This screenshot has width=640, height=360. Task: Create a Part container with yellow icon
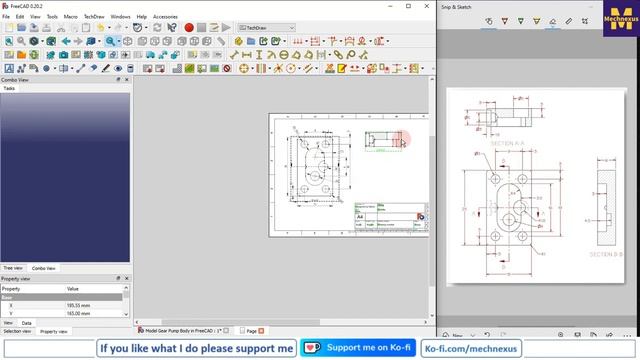[238, 41]
